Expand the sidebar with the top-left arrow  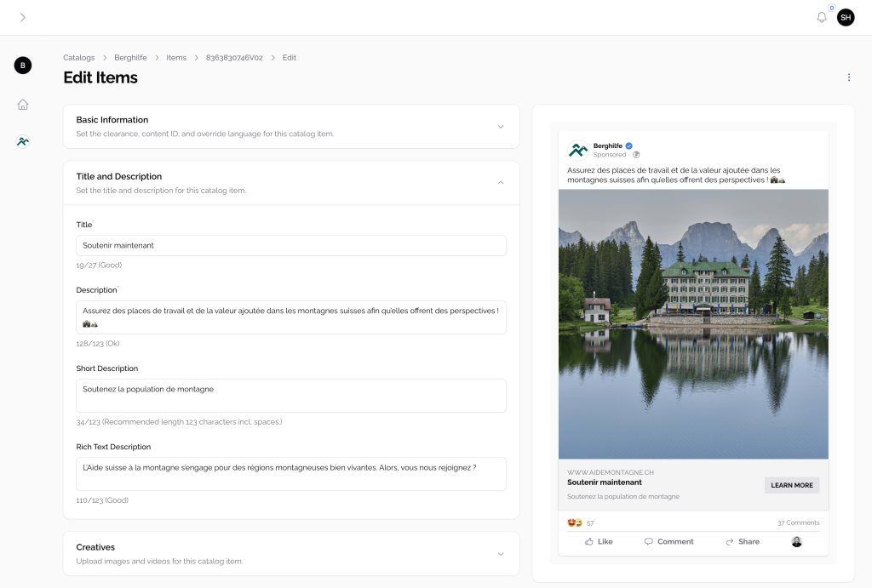tap(22, 18)
